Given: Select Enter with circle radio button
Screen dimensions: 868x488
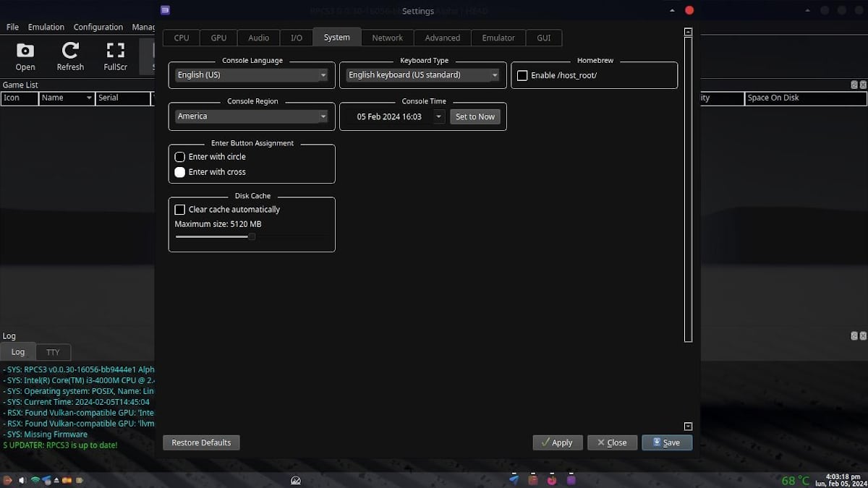Looking at the screenshot, I should tap(180, 157).
